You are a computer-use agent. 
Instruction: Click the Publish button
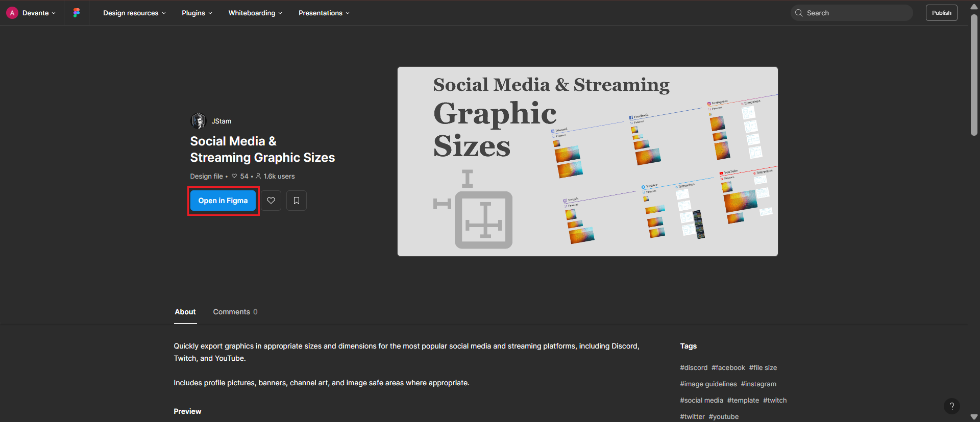coord(942,13)
